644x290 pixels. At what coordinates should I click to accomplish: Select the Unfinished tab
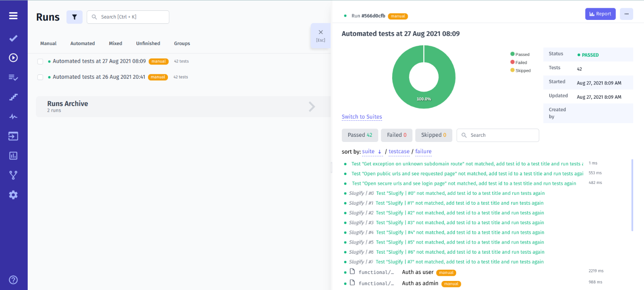point(148,43)
